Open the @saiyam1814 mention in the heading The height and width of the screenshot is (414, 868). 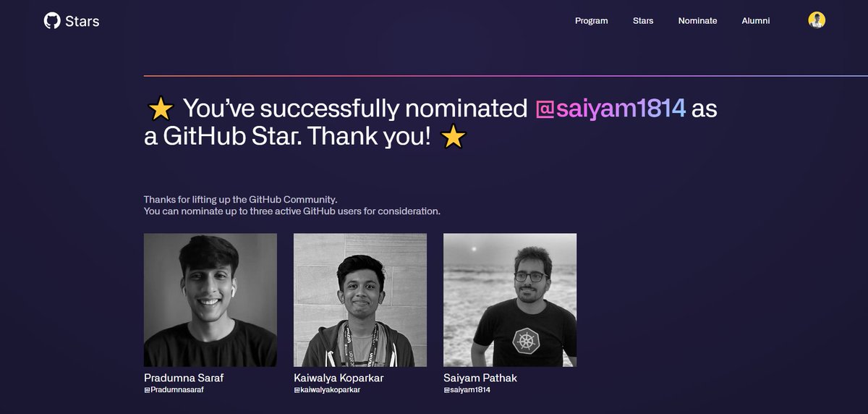click(x=610, y=109)
